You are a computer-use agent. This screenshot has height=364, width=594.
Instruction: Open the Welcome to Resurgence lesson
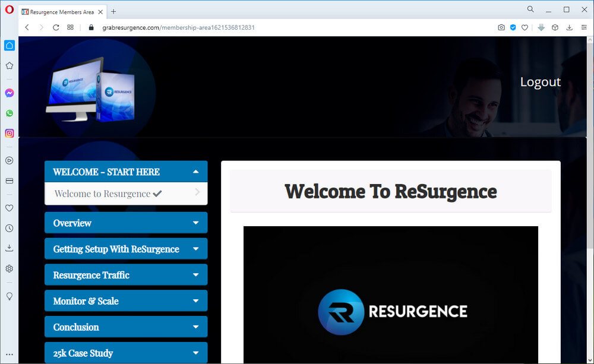click(126, 194)
